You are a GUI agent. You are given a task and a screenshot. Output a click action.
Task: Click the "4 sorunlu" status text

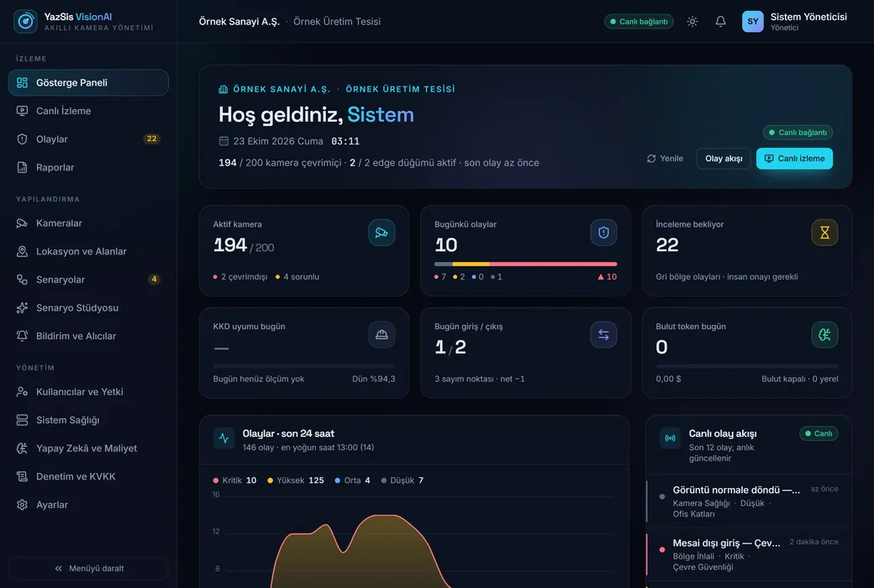click(297, 276)
